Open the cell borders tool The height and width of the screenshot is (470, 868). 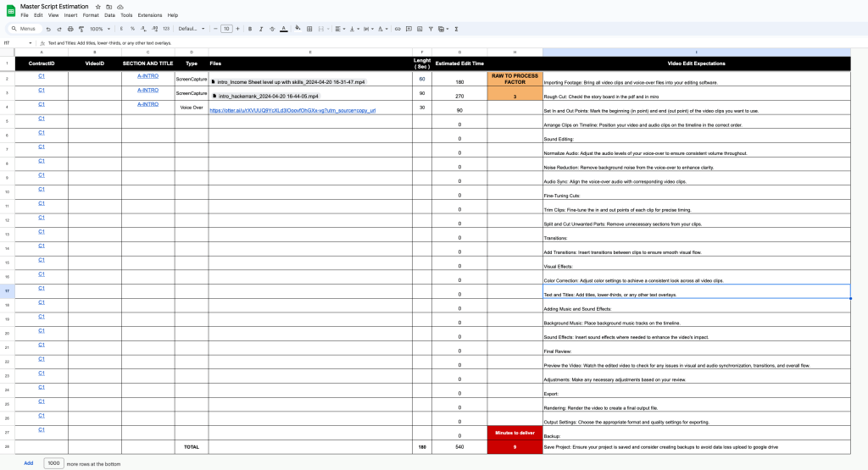tap(309, 29)
